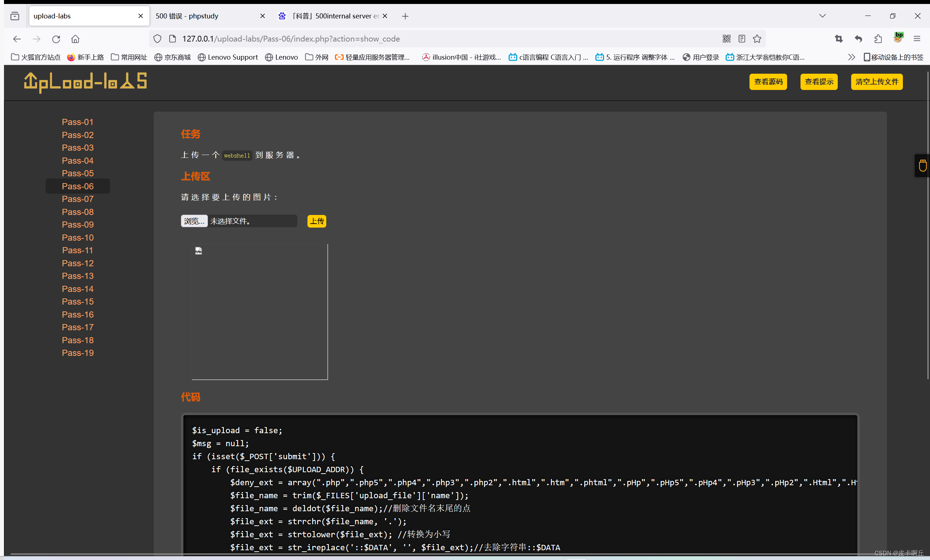This screenshot has width=930, height=560.
Task: Enter Reader View from the address bar
Action: (742, 38)
